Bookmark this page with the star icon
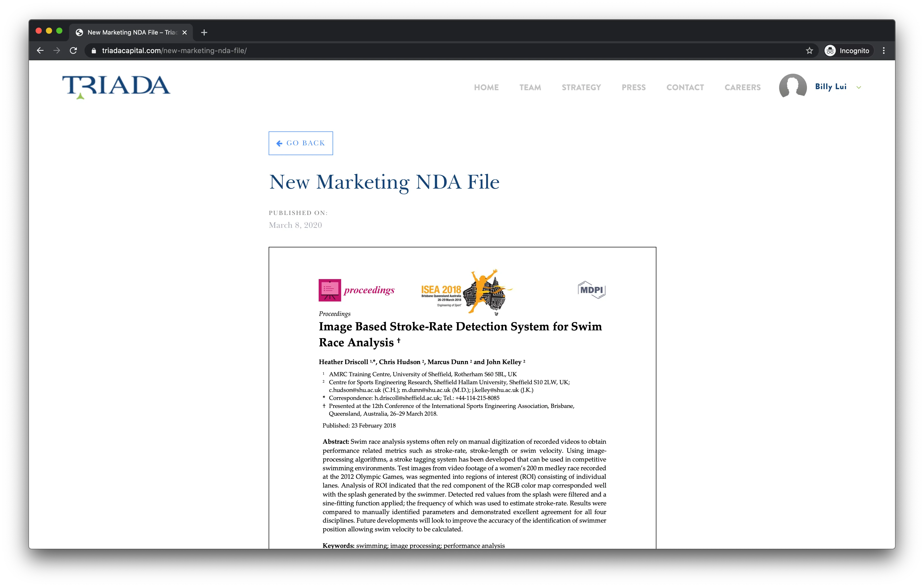924x587 pixels. [x=809, y=51]
